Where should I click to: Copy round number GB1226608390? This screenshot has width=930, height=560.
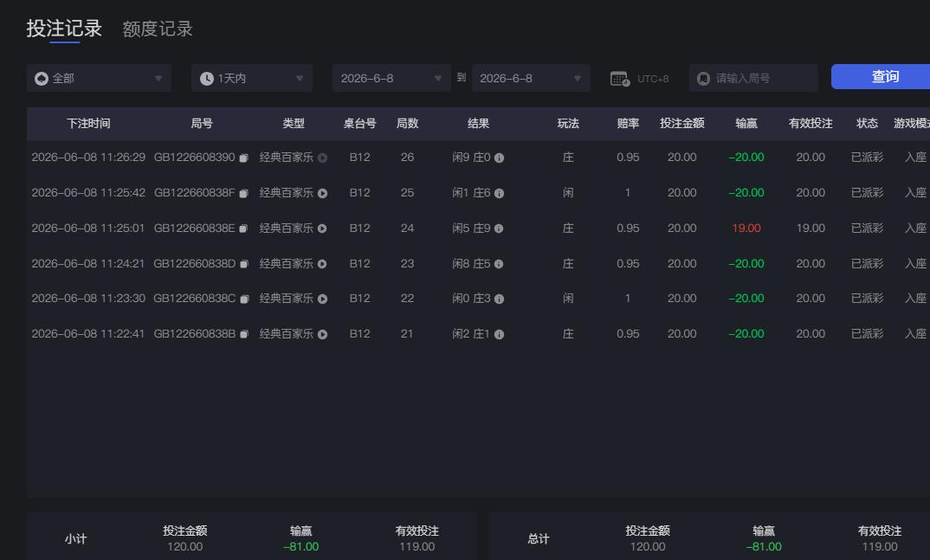[244, 158]
